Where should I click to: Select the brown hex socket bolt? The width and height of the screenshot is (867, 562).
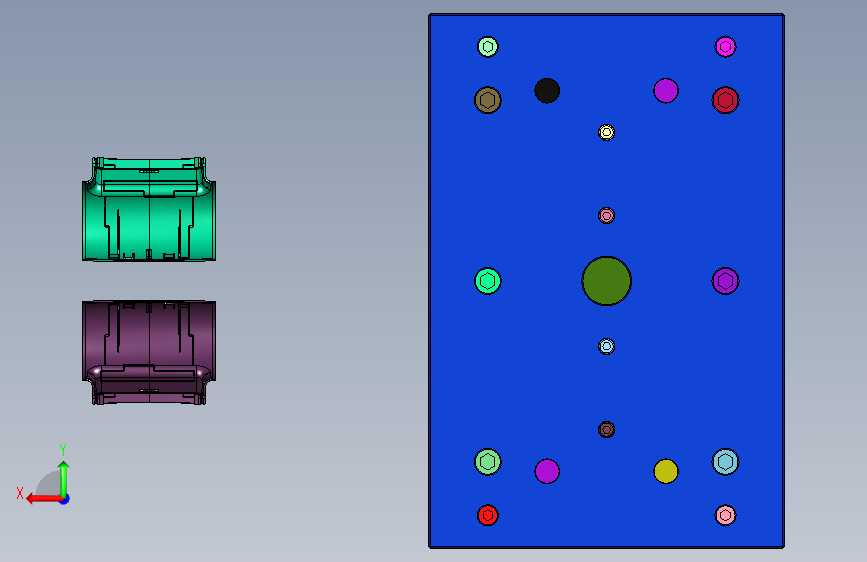[x=488, y=100]
